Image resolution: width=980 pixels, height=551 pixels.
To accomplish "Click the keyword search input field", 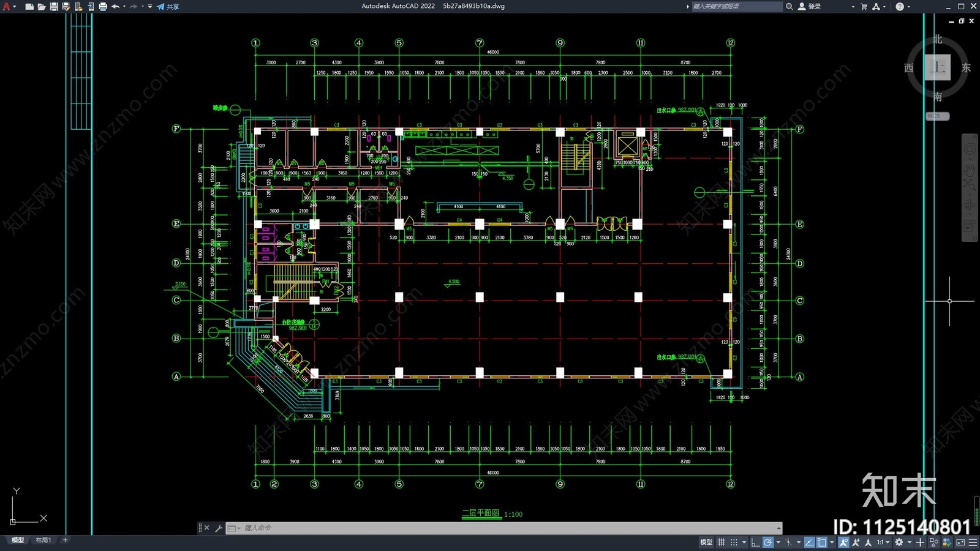I will click(x=737, y=6).
